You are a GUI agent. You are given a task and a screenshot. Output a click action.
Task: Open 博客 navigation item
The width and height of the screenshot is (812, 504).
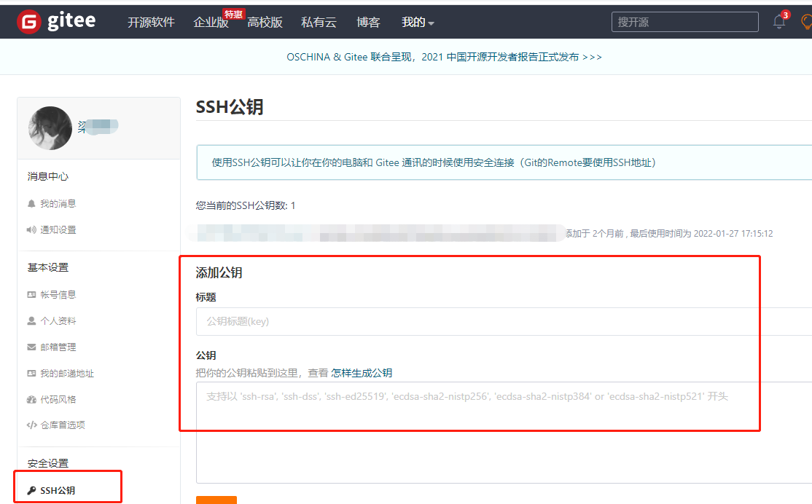(x=368, y=23)
